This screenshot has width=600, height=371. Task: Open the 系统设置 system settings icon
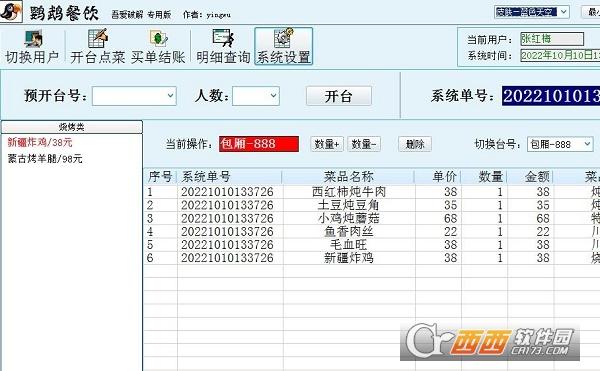(284, 46)
